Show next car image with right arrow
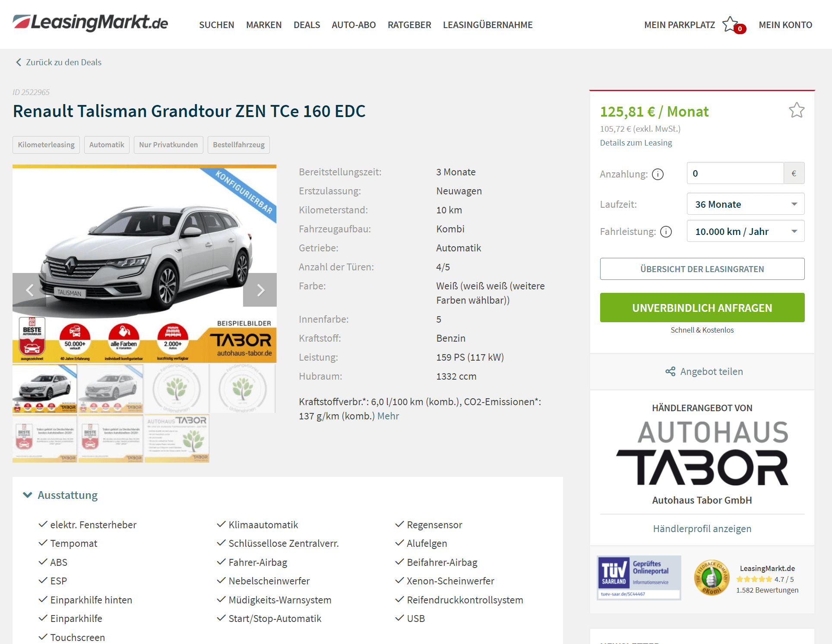832x644 pixels. point(260,290)
